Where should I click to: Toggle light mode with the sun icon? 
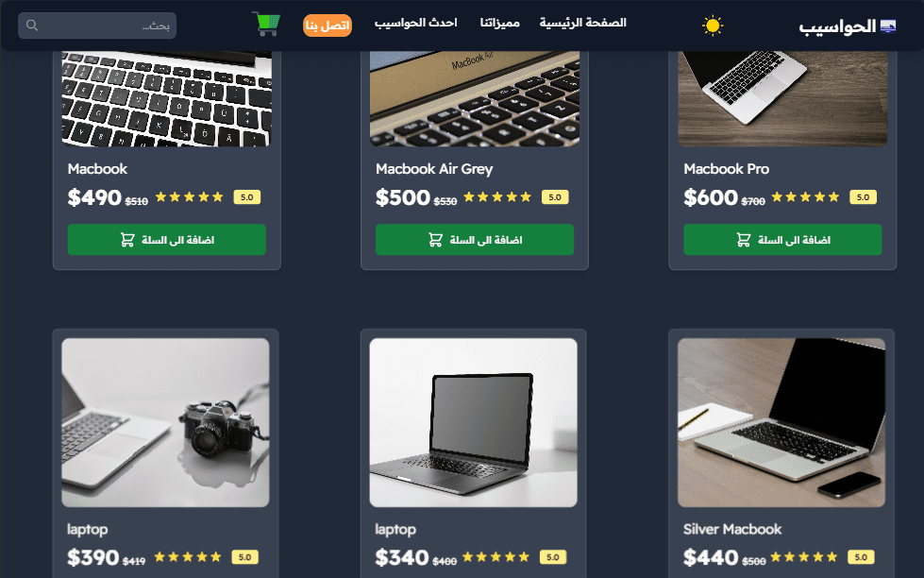tap(713, 25)
